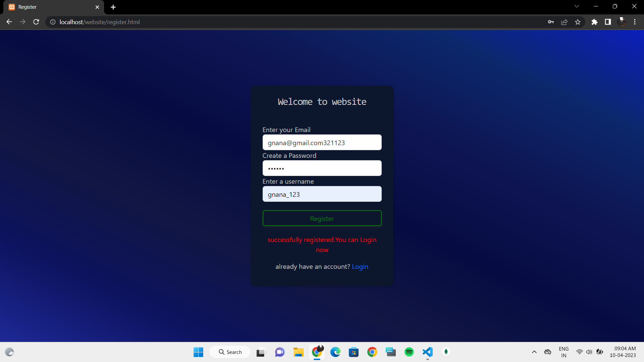Select the Register browser tab
The image size is (644, 362).
[x=54, y=7]
